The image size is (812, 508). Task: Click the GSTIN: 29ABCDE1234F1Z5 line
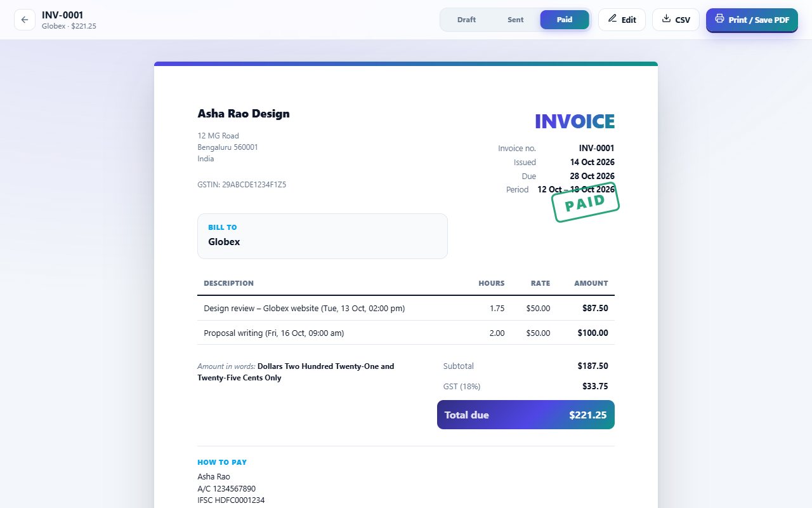pos(242,185)
